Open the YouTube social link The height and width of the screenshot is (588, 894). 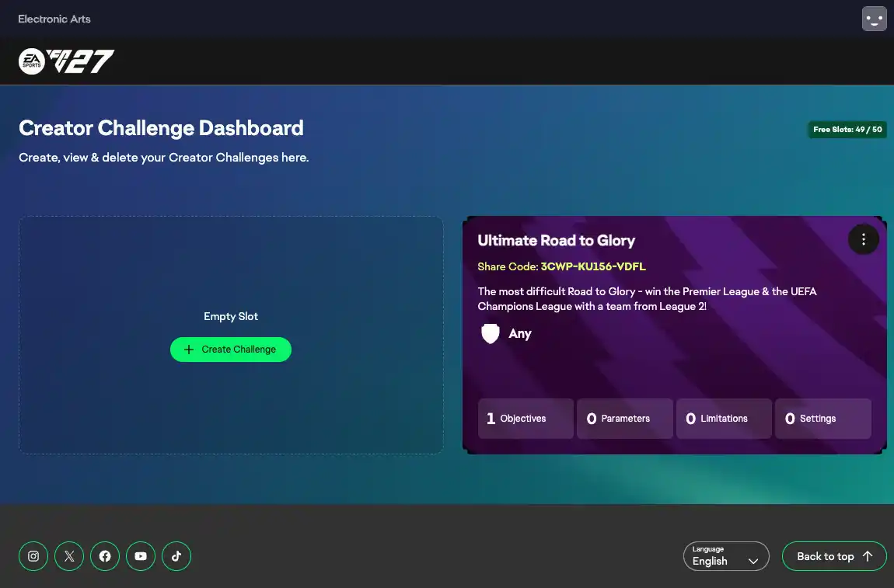[141, 556]
